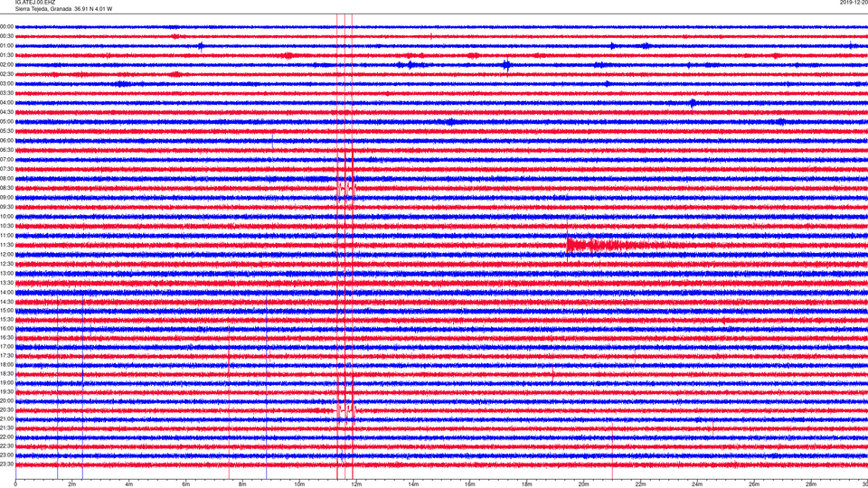Screen dimensions: 868x488
Task: Select the 00:30 trace time label
Action: point(7,36)
